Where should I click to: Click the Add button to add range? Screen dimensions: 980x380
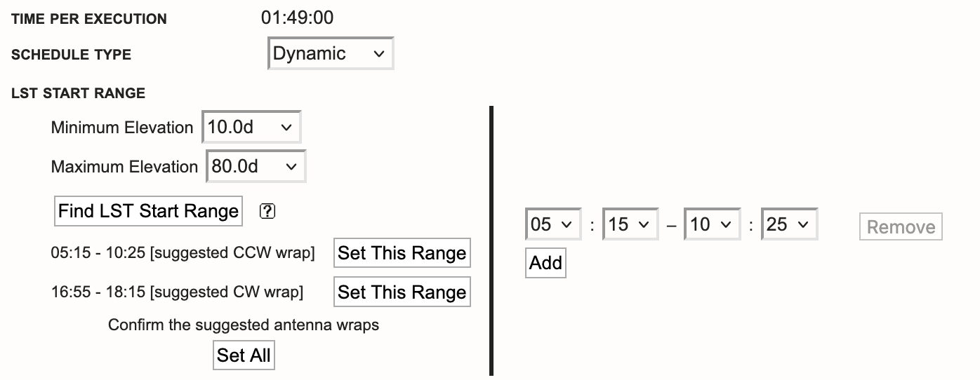pos(545,263)
